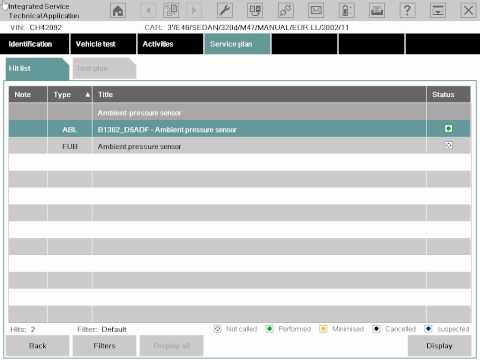Click the Filter: Default label
This screenshot has width=480, height=360.
pyautogui.click(x=102, y=329)
